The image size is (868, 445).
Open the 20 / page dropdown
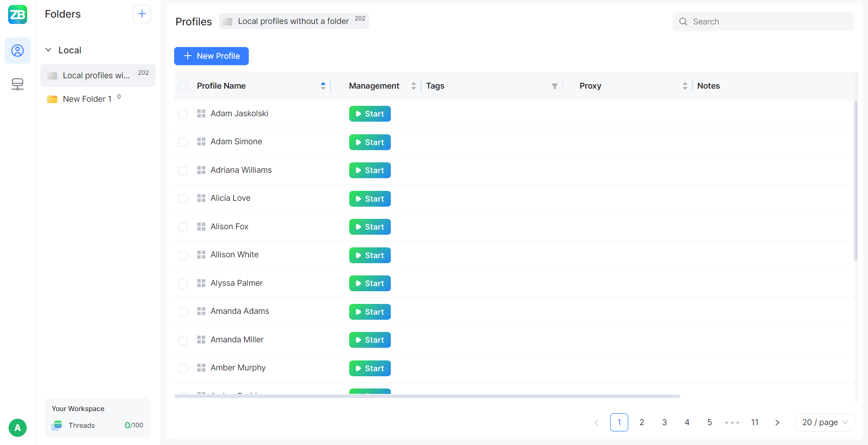point(825,422)
